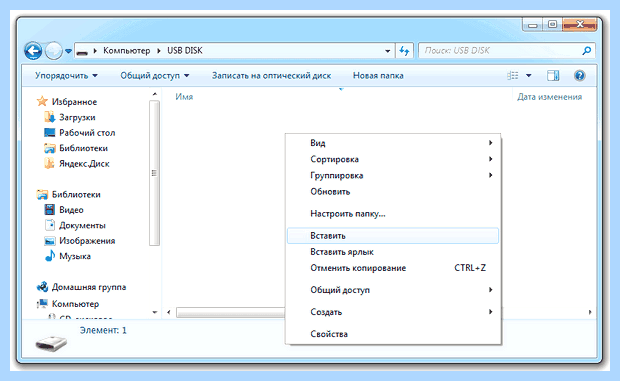Choose Отменить копирование in context menu
Screen dimensions: 620x381
tap(393, 268)
